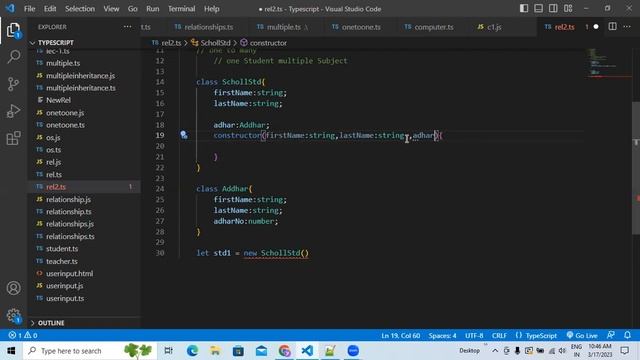Open the Windows Start menu

point(11,351)
